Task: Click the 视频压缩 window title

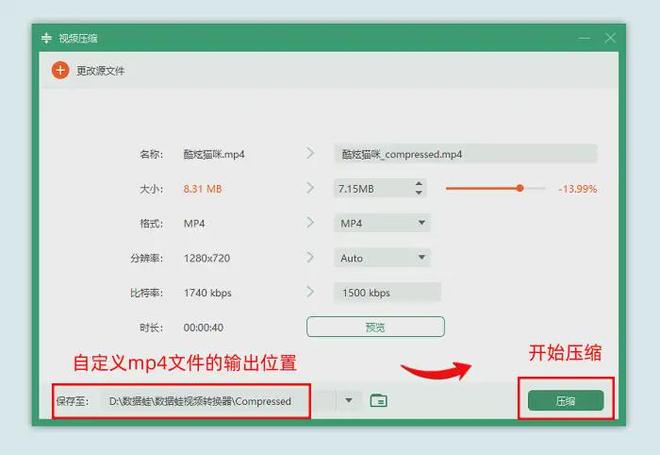Action: (78, 38)
